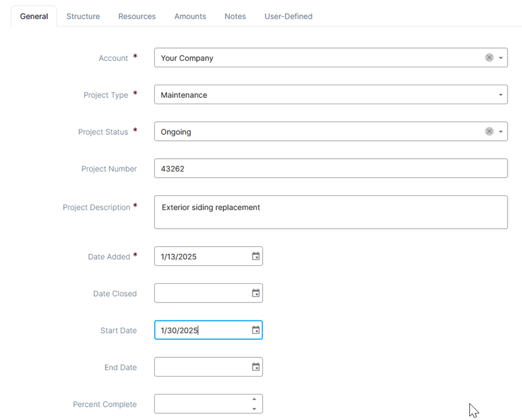Switch to the Structure tab
Viewport: 522px width, 420px height.
coord(83,16)
